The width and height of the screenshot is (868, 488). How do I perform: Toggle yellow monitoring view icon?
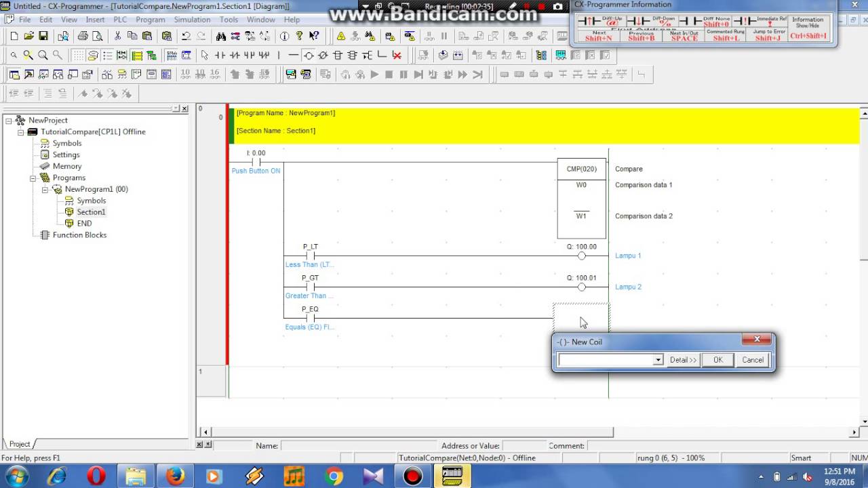click(x=137, y=56)
